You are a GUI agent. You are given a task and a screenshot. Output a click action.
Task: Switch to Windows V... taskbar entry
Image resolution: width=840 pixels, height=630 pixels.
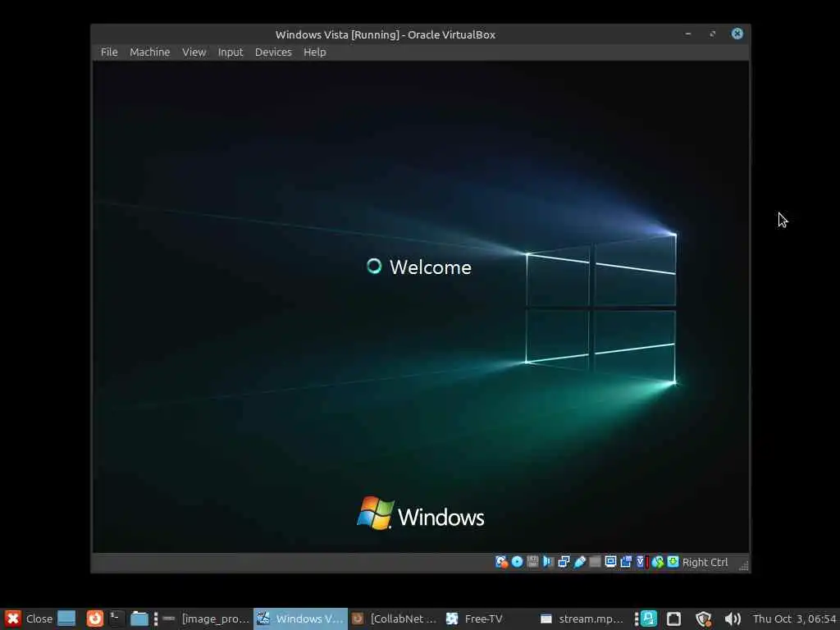[x=300, y=619]
